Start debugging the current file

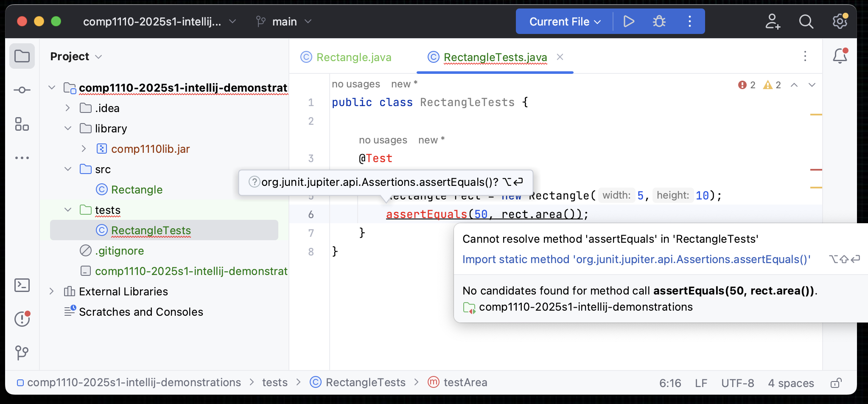coord(659,21)
